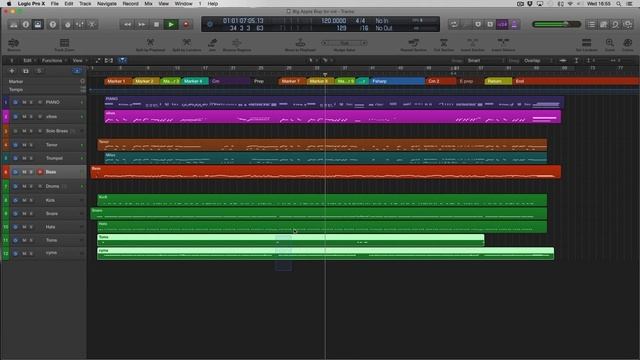Click the Colors palette toolbar icon
Viewport: 640px width, 360px height.
click(x=628, y=44)
